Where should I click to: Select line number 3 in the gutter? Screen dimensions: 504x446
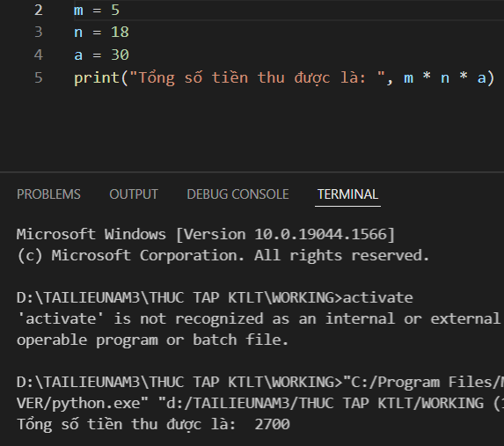[x=39, y=33]
